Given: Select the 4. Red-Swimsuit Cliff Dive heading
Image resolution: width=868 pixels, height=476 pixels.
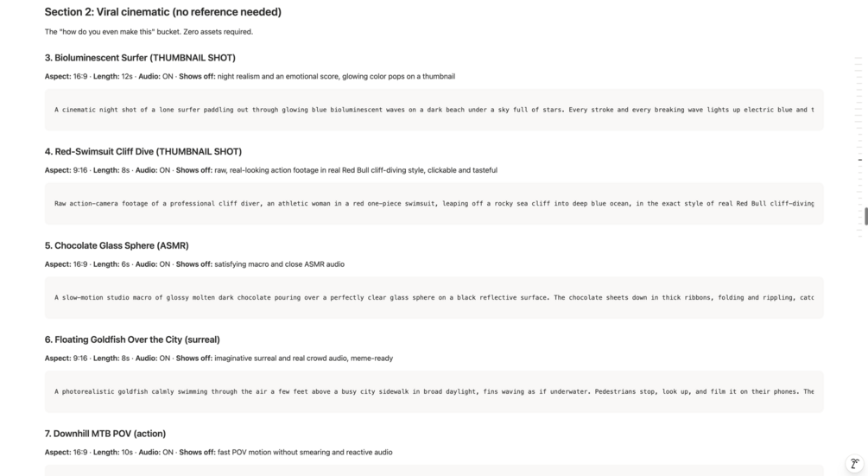Looking at the screenshot, I should (x=143, y=152).
